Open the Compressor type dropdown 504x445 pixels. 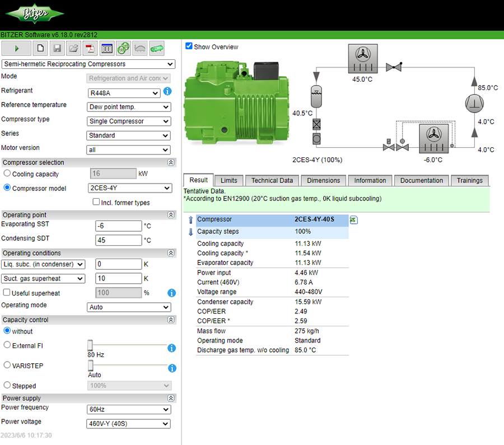coord(129,121)
